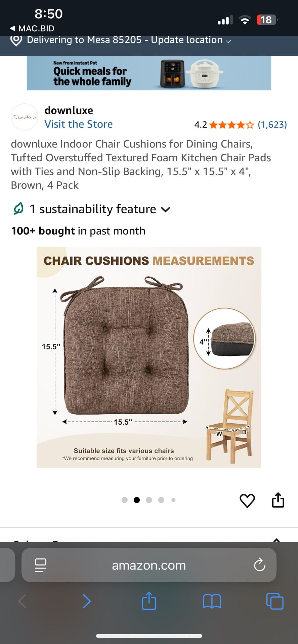Reload the page in address bar

pos(259,565)
